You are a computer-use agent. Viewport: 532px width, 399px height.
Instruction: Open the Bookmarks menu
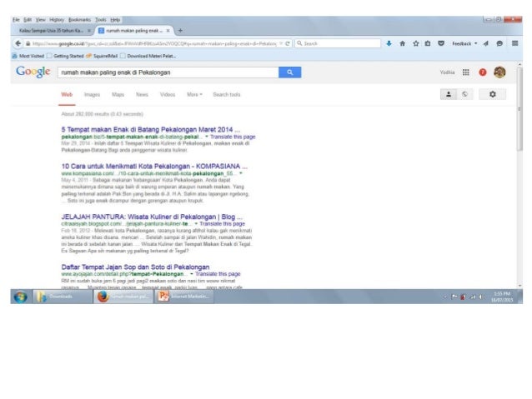click(79, 20)
